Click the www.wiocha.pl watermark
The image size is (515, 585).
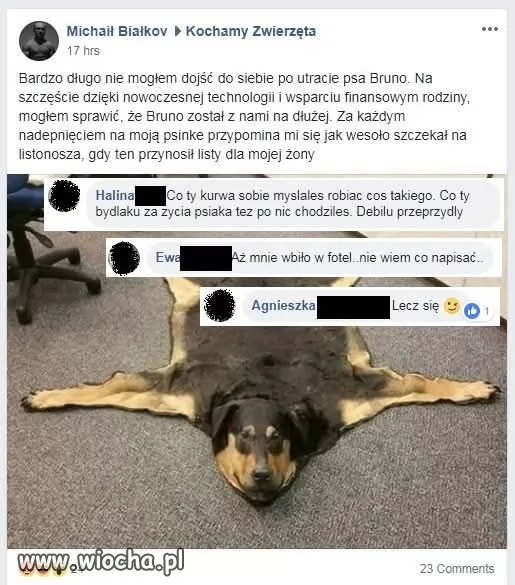pos(101,561)
